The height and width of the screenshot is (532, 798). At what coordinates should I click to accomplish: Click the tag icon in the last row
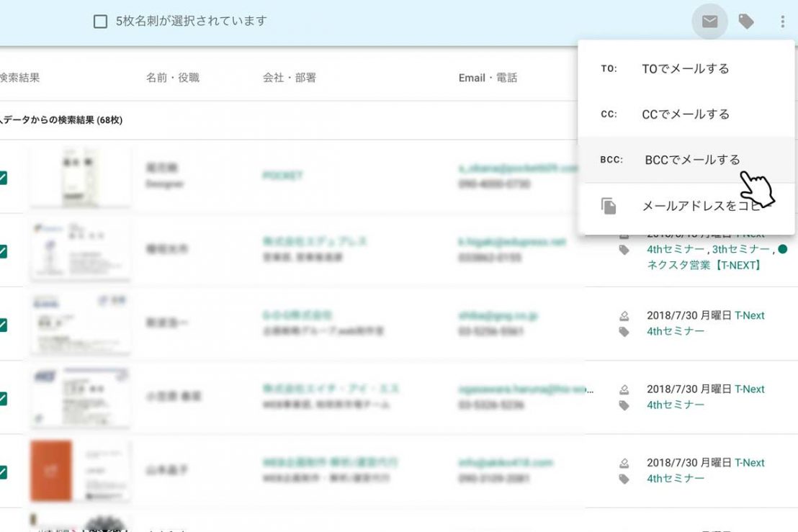[x=624, y=479]
